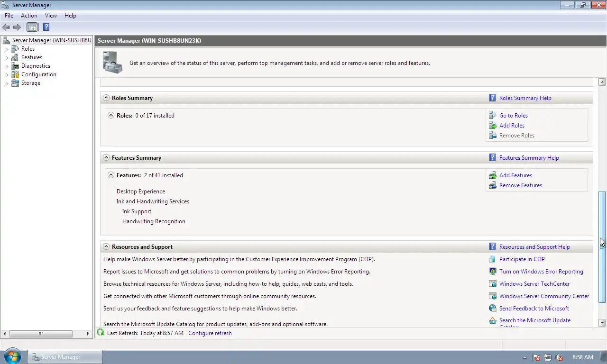Click the Add Roles icon
Viewport: 607px width, 364px height.
(x=493, y=126)
